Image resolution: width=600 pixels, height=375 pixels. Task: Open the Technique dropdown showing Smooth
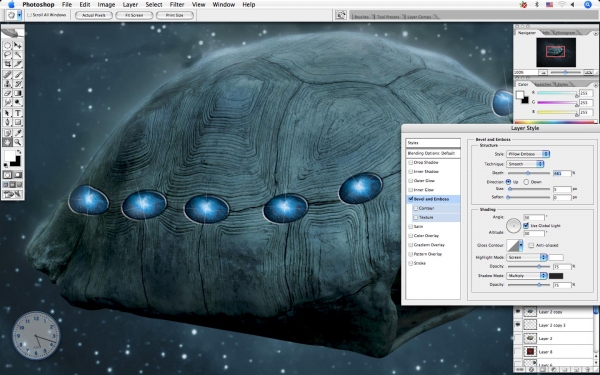coord(525,164)
